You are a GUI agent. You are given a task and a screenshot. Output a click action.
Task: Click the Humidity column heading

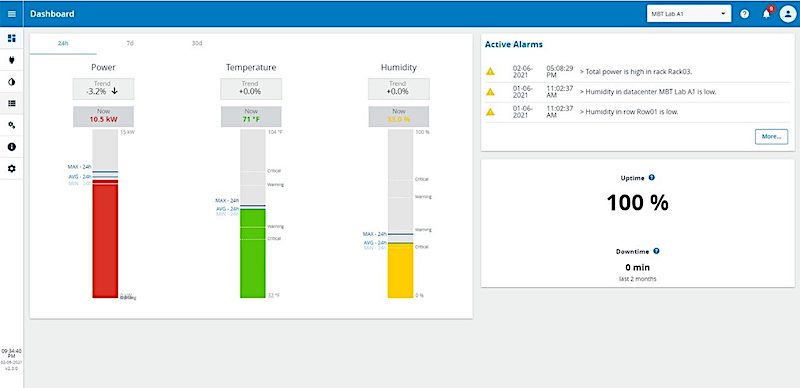pyautogui.click(x=398, y=67)
